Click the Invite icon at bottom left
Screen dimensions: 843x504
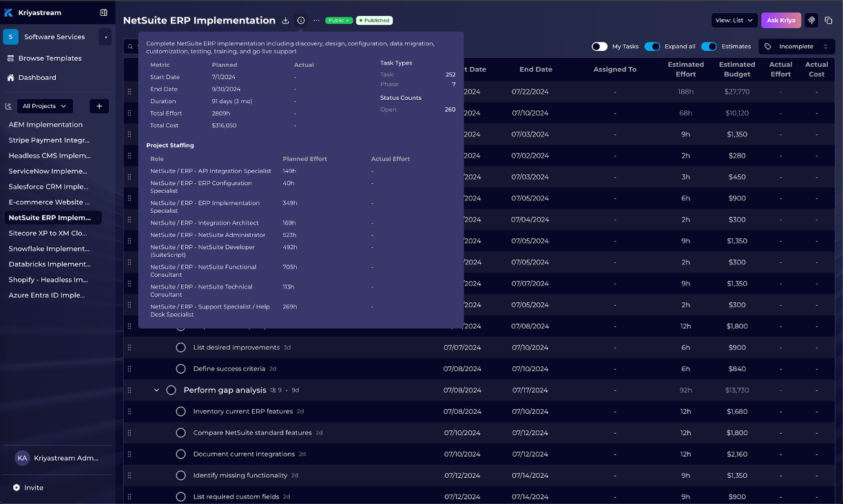[15, 487]
